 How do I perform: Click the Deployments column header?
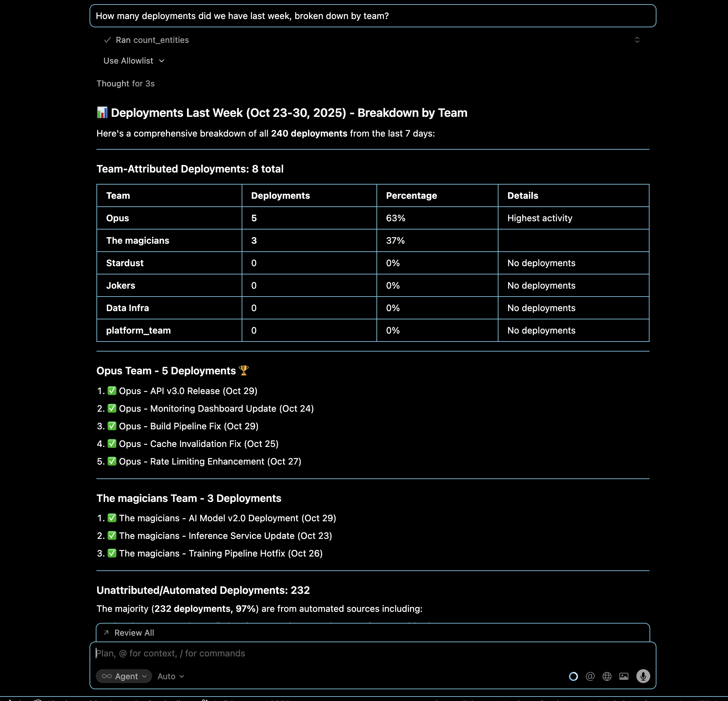280,196
